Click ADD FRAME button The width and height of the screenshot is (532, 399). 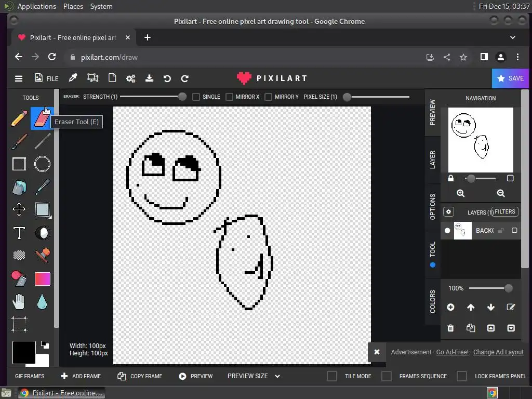(81, 376)
